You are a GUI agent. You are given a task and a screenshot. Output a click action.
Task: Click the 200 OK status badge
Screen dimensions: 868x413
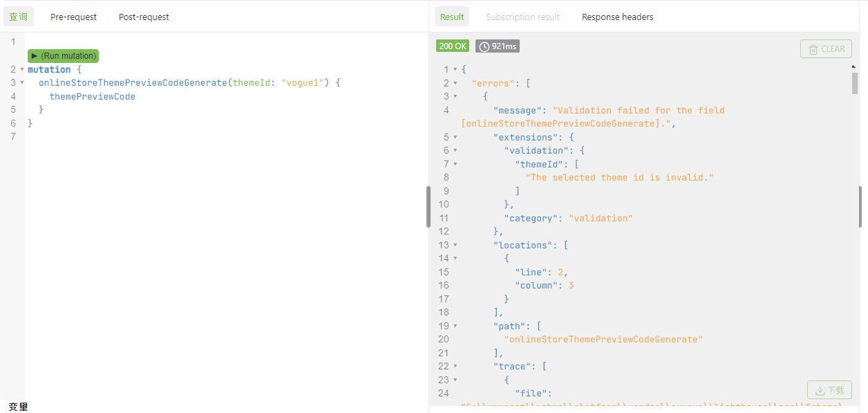point(453,46)
